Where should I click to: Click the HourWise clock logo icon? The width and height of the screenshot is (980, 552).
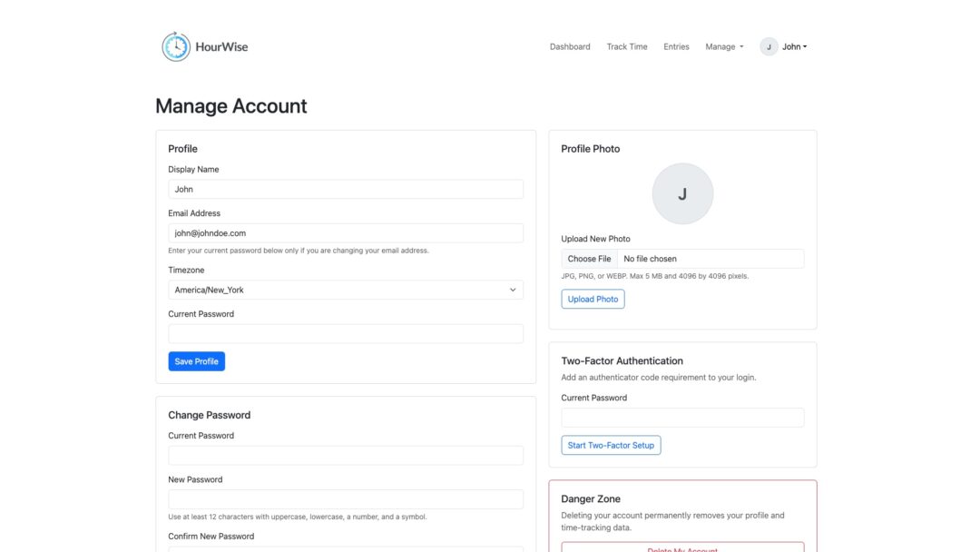coord(176,46)
